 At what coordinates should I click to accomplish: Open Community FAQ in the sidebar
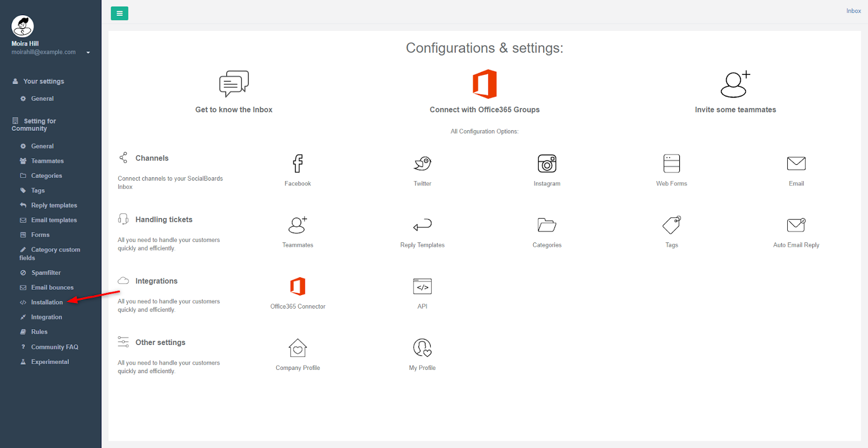55,347
